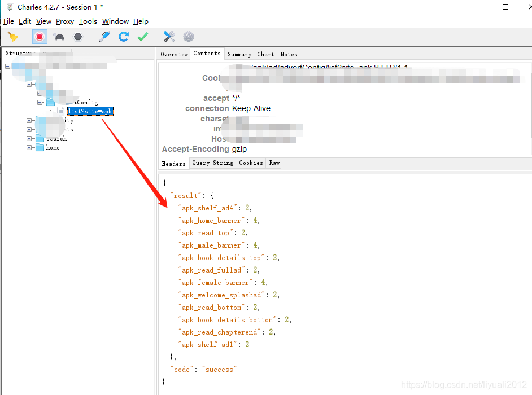Click the broom Clear Session icon
Image resolution: width=532 pixels, height=395 pixels.
click(x=12, y=37)
